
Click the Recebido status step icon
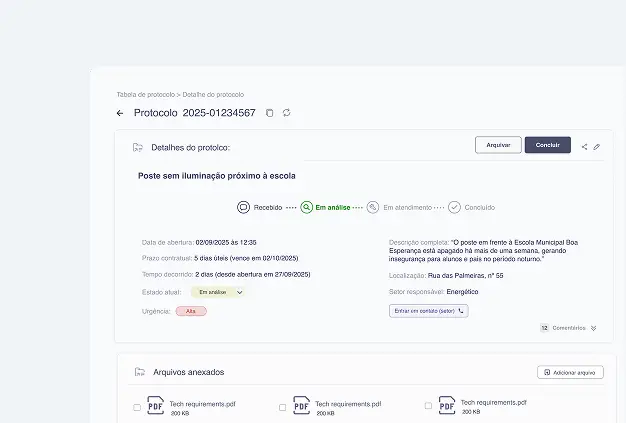(243, 207)
